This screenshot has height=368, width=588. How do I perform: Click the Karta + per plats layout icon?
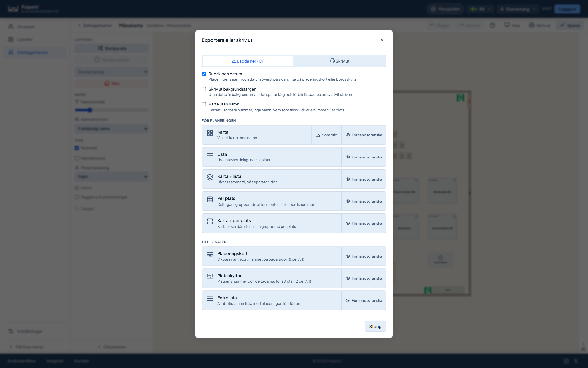[x=210, y=222]
